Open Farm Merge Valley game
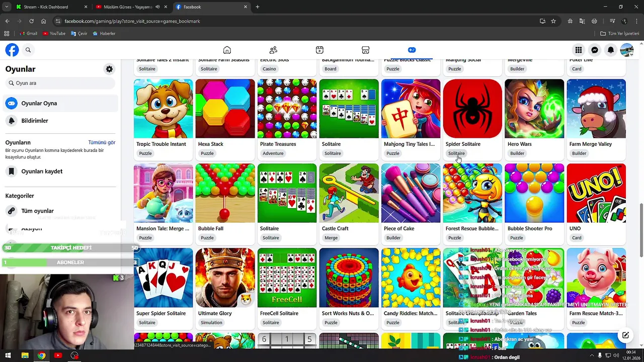This screenshot has width=644, height=362. click(x=596, y=109)
